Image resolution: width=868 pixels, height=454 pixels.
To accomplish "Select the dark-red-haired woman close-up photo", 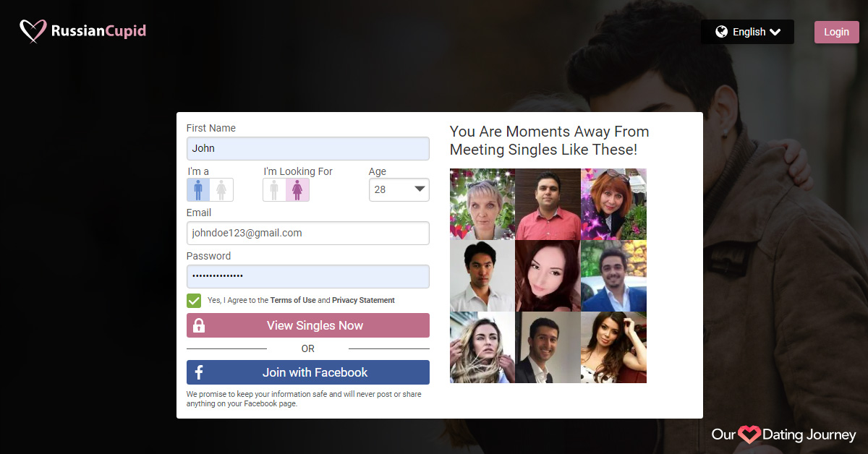I will click(x=548, y=275).
